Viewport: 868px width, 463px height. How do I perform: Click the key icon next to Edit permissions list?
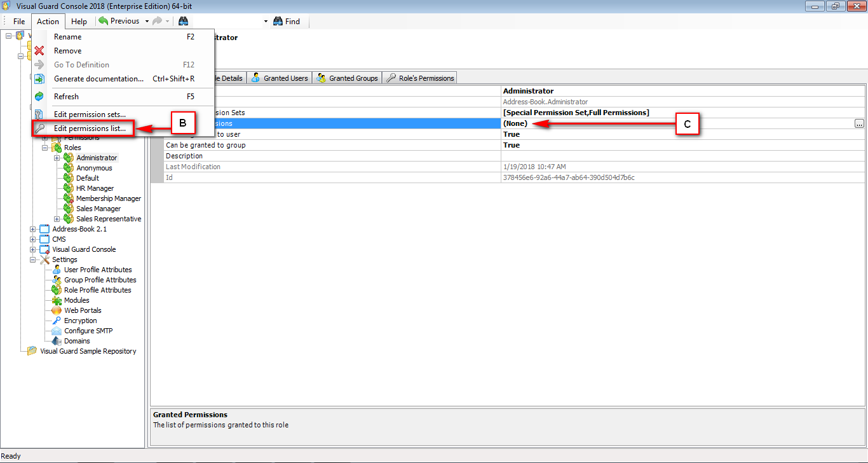[39, 128]
